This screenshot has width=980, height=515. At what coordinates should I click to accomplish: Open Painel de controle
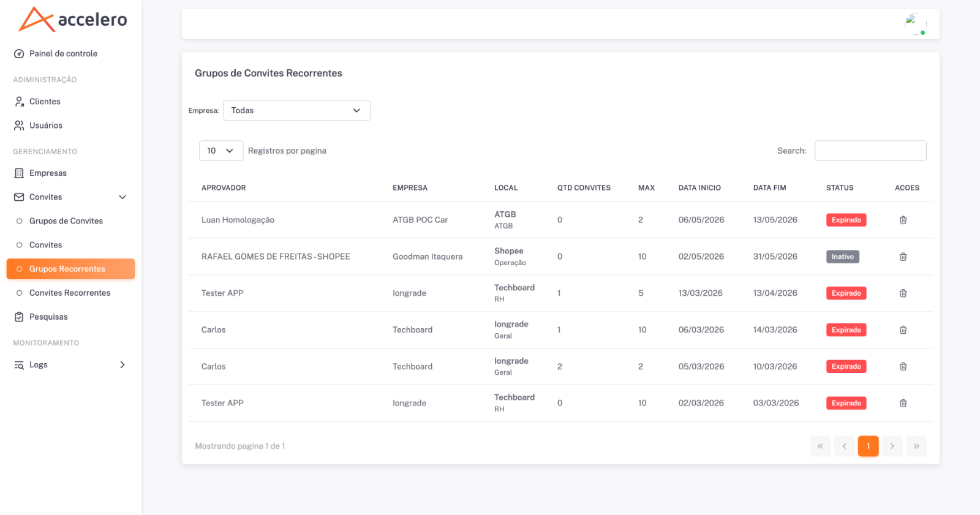(63, 54)
